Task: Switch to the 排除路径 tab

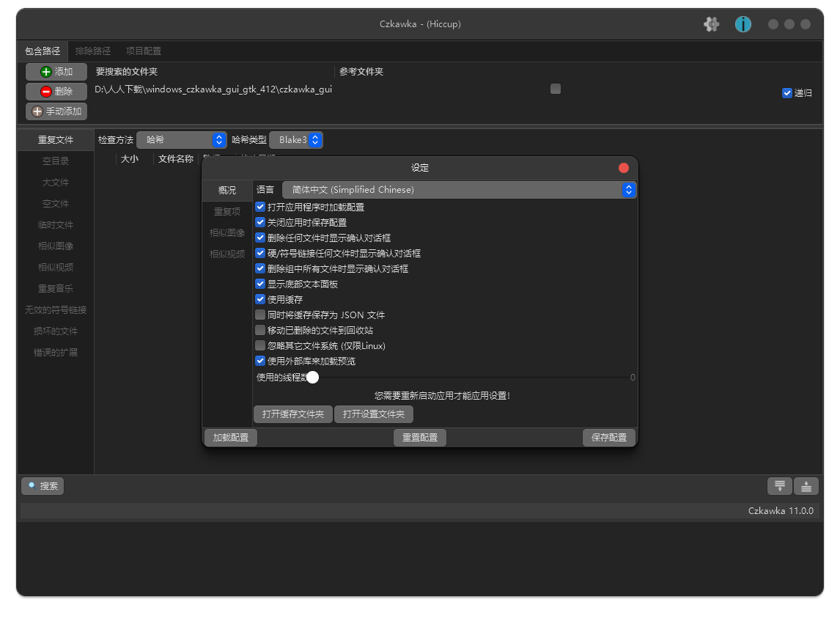Action: coord(93,51)
